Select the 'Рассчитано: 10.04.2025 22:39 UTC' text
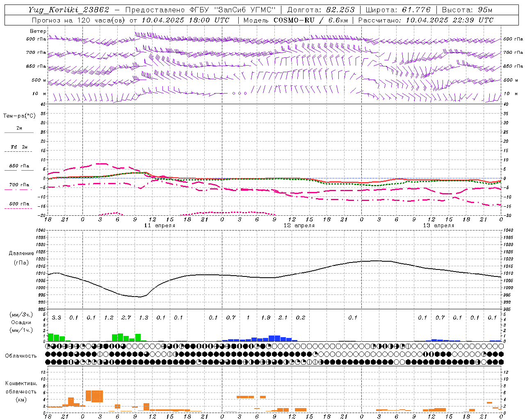The width and height of the screenshot is (525, 420). [x=426, y=20]
